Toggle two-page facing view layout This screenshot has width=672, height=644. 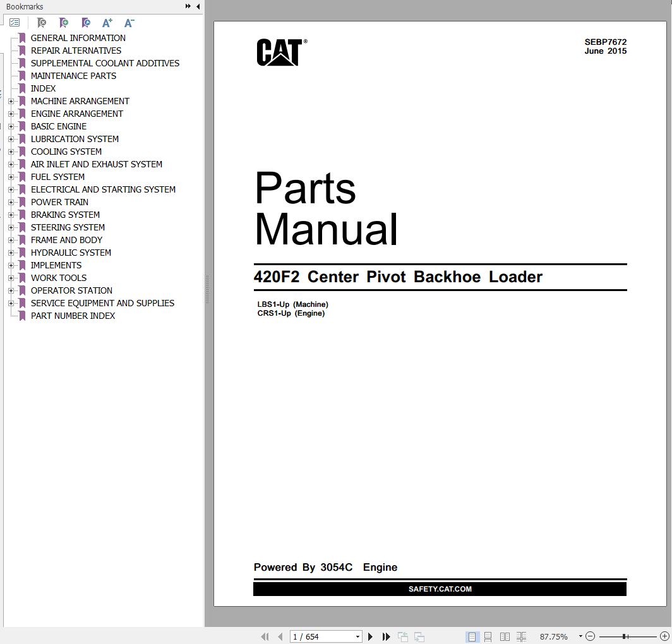pyautogui.click(x=505, y=636)
